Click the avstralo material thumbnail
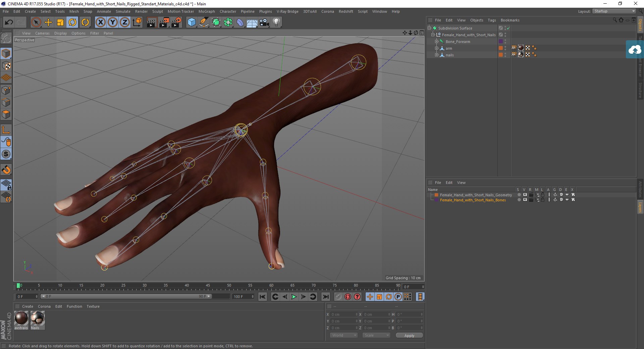This screenshot has height=349, width=644. coord(21,318)
